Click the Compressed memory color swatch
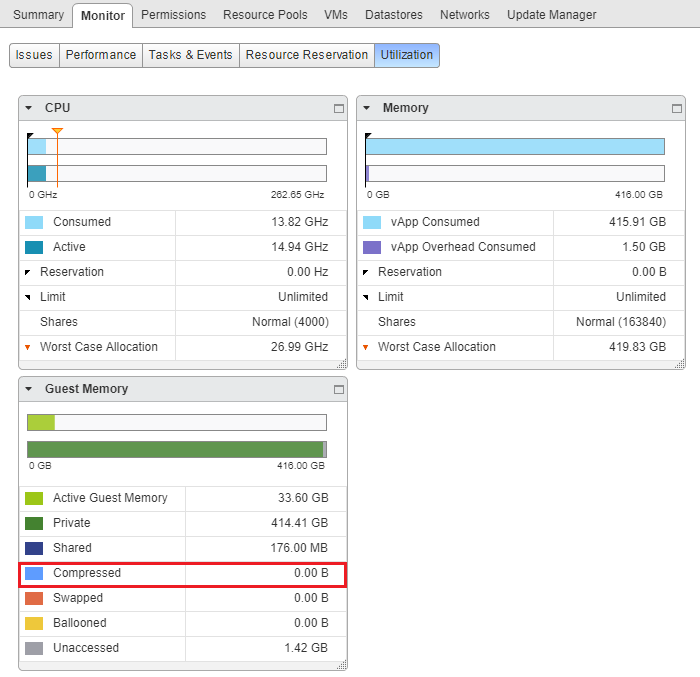This screenshot has height=677, width=700. [x=34, y=574]
